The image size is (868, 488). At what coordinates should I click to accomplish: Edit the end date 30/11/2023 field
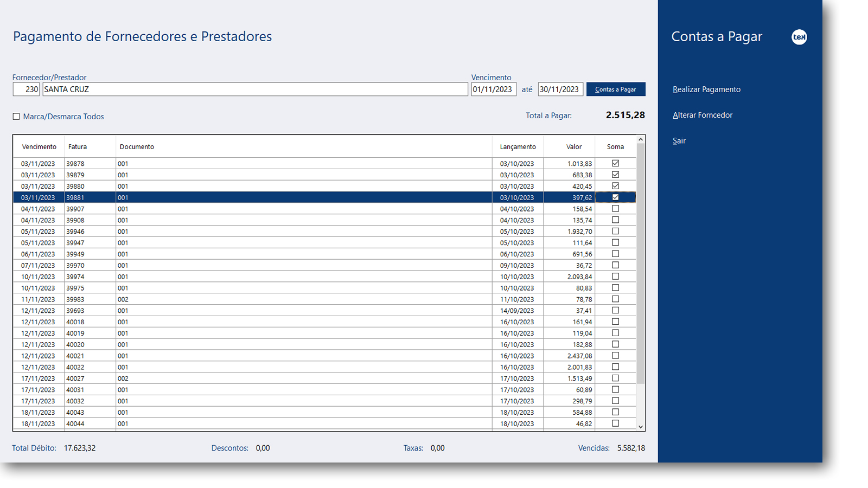point(560,89)
